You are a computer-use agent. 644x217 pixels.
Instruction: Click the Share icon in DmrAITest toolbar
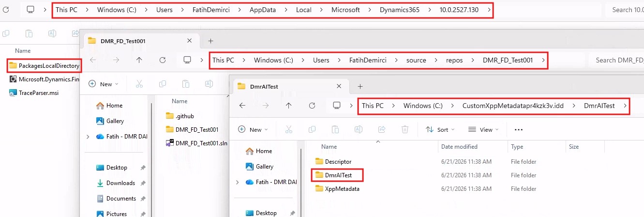[x=382, y=129]
